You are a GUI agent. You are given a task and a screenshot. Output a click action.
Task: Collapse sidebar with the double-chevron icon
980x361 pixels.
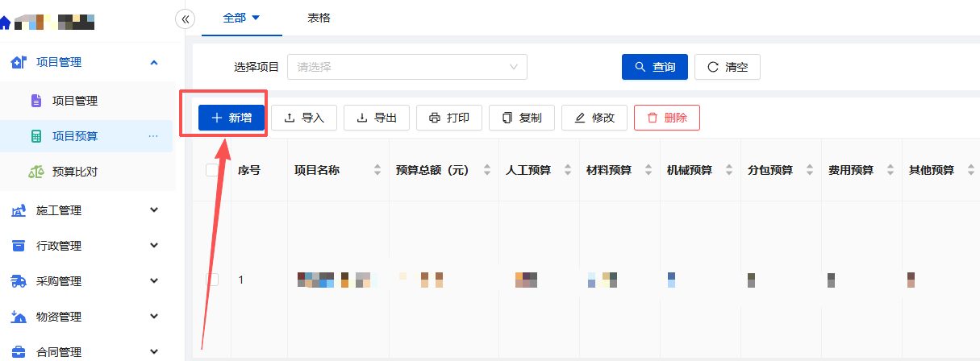click(185, 19)
